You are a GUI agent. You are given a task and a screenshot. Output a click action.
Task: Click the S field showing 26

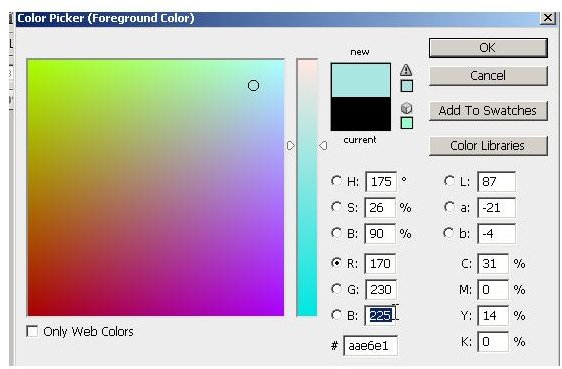[x=380, y=208]
